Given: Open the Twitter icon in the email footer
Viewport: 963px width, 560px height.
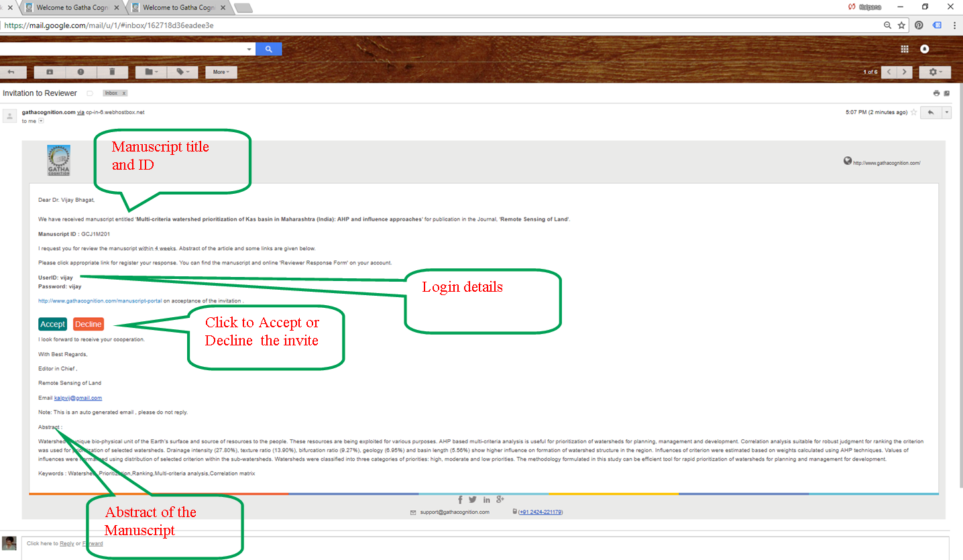Looking at the screenshot, I should point(473,500).
